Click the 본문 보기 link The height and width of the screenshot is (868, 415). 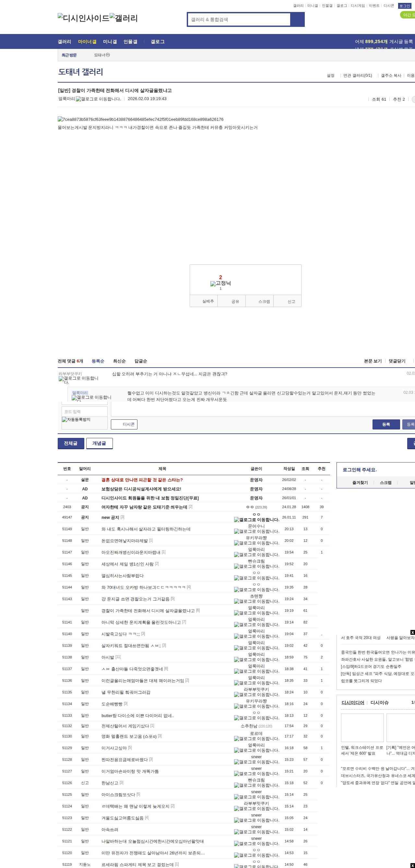(373, 361)
